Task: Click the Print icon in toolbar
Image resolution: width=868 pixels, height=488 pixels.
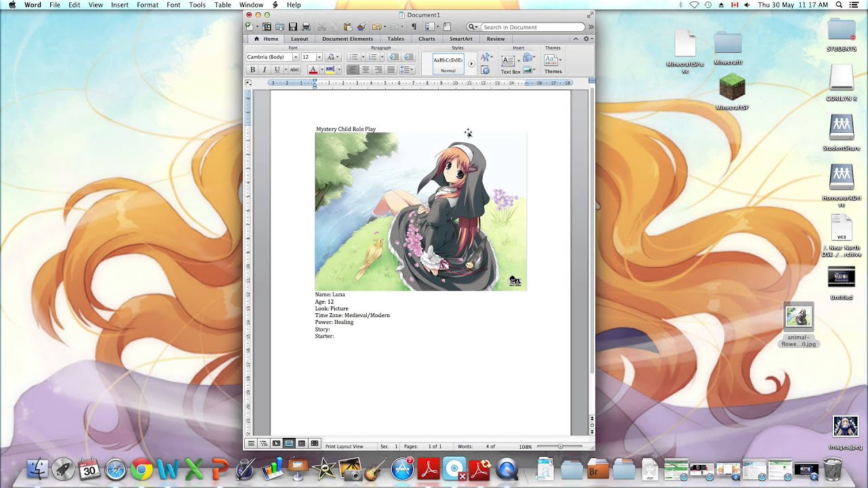Action: point(306,26)
